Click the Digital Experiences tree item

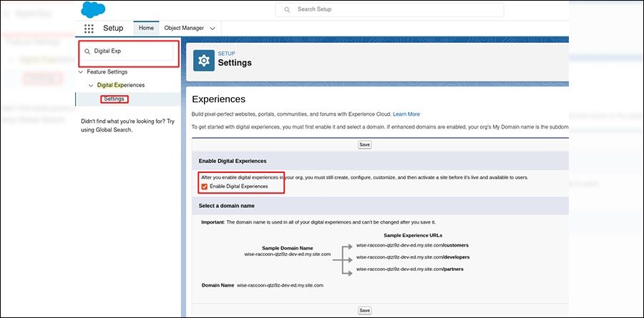121,85
